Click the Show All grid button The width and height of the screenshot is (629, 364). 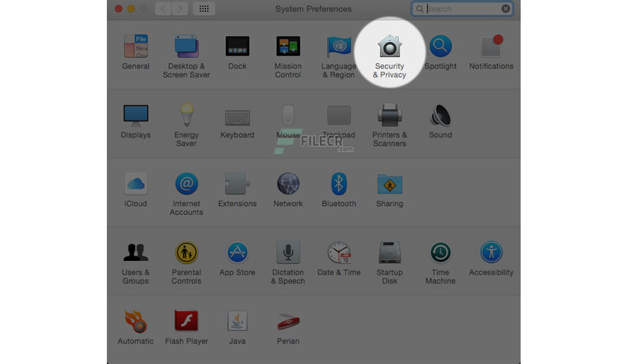point(204,9)
